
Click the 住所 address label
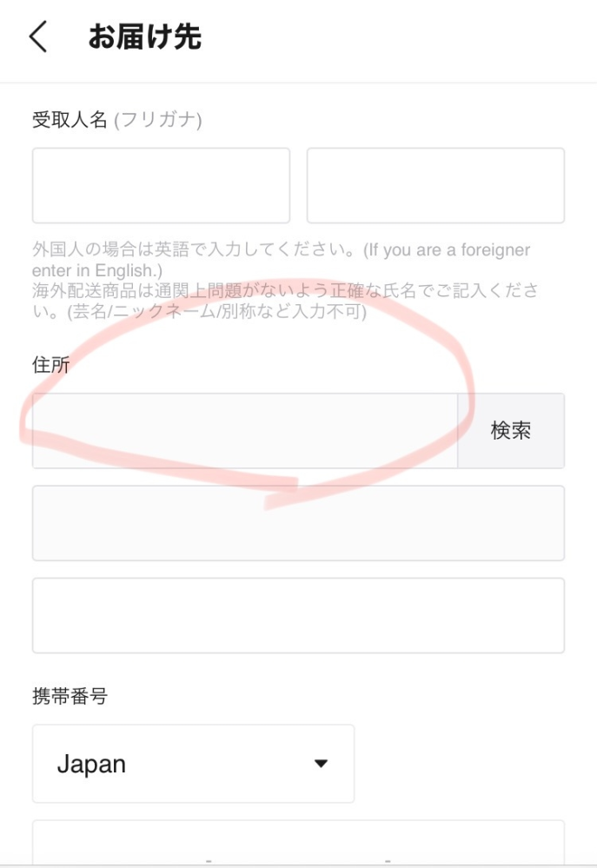click(51, 365)
